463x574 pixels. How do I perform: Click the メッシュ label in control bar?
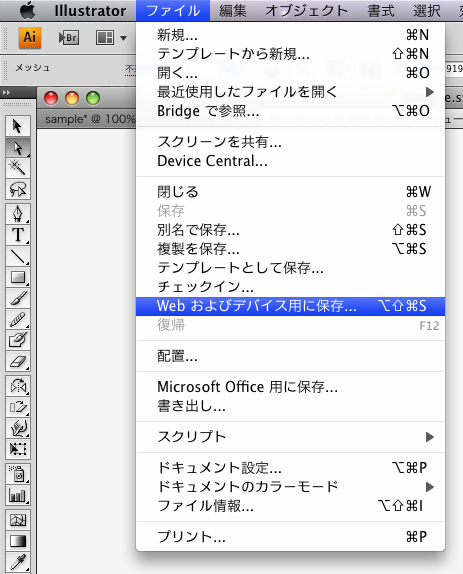click(32, 68)
